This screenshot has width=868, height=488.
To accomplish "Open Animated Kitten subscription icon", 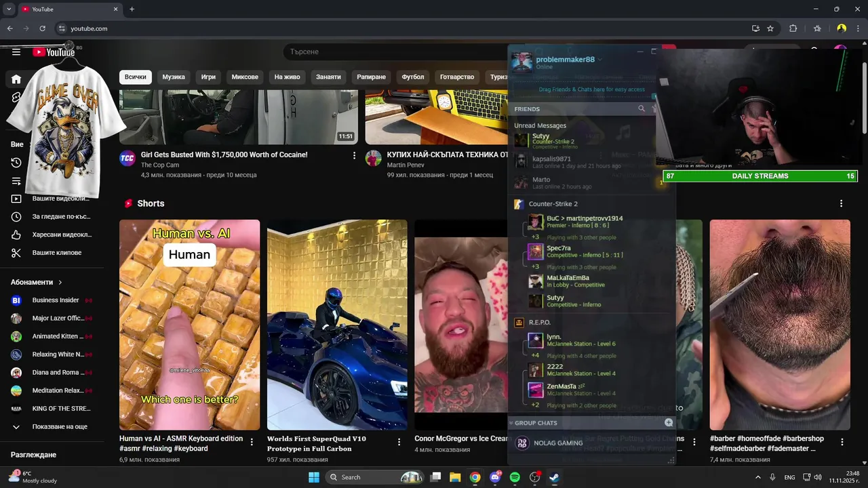I will tap(16, 336).
